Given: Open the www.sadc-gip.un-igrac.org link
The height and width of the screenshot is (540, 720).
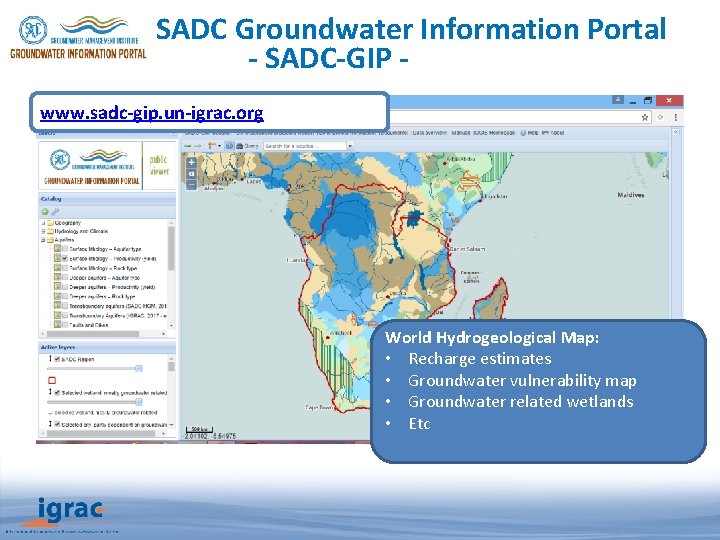Looking at the screenshot, I should pos(152,113).
